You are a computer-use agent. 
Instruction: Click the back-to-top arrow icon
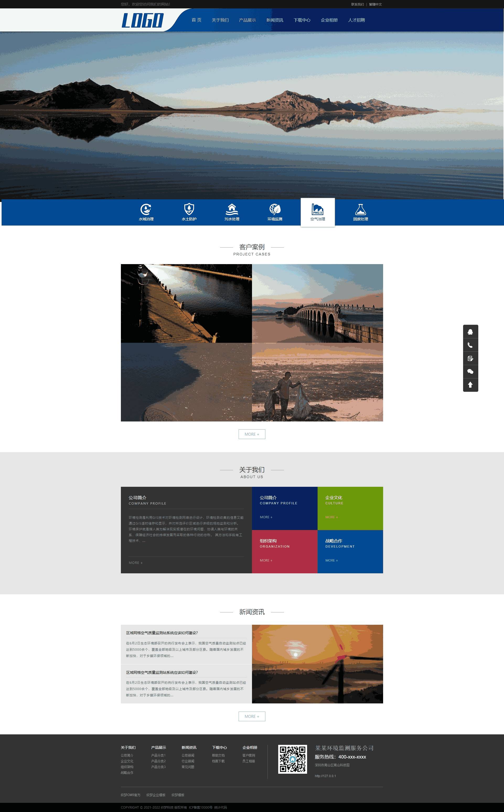click(x=470, y=385)
